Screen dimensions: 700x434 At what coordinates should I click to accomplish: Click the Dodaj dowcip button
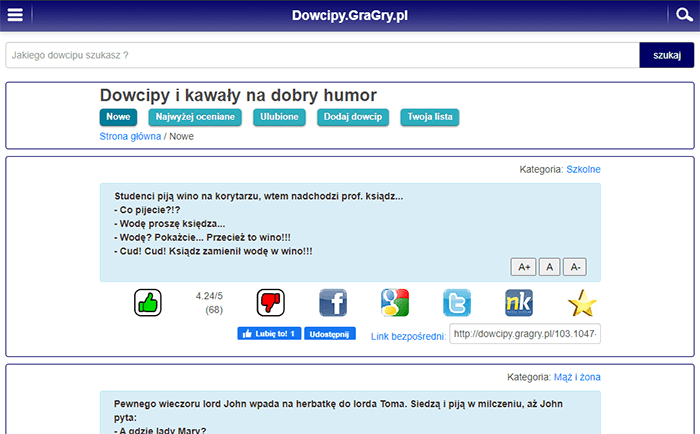pyautogui.click(x=353, y=117)
